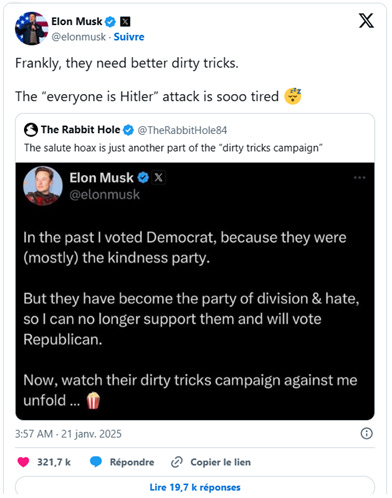Click the Répondre reply button
This screenshot has width=392, height=498.
[x=132, y=462]
